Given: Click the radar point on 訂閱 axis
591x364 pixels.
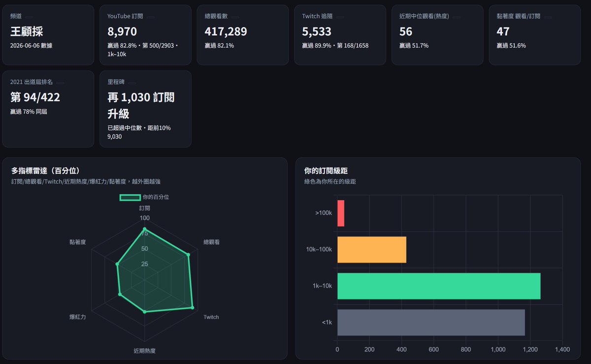Looking at the screenshot, I should (x=144, y=229).
